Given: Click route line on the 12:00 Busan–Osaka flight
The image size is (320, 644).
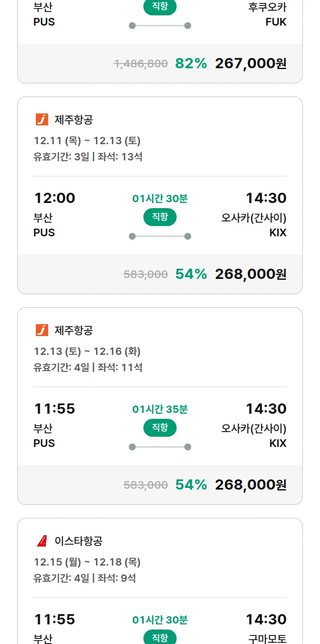Looking at the screenshot, I should [160, 236].
